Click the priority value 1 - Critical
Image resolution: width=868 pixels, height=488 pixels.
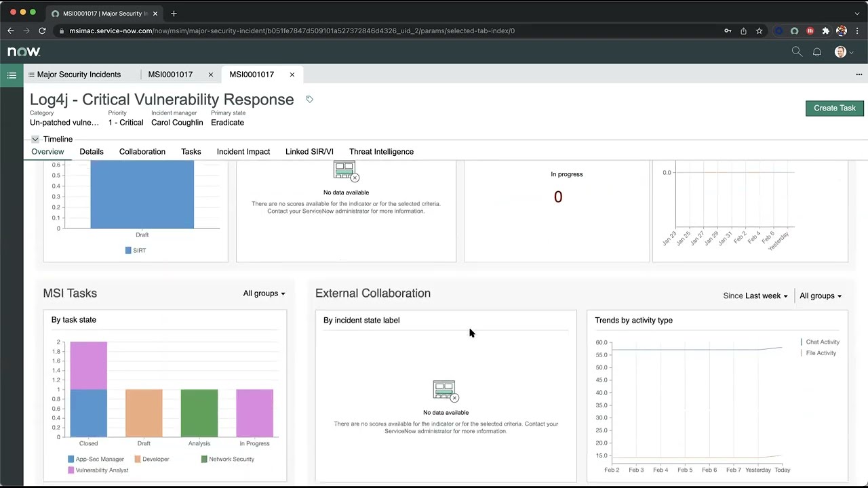[x=125, y=123]
